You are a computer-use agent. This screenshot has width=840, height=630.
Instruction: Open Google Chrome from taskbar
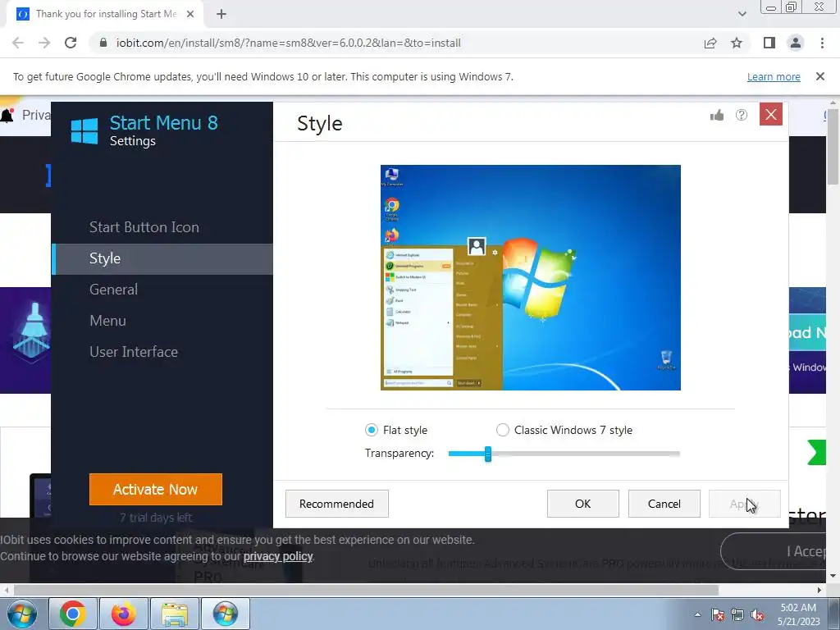point(73,614)
